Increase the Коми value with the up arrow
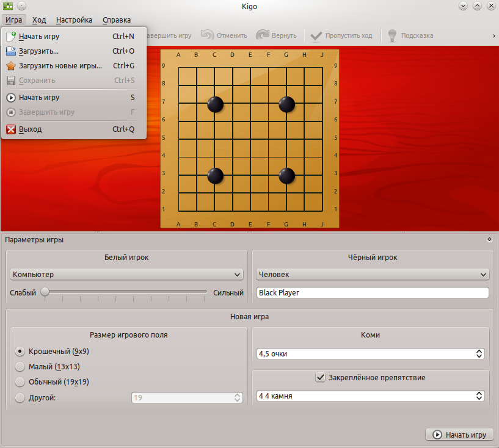499x448 pixels. point(479,352)
